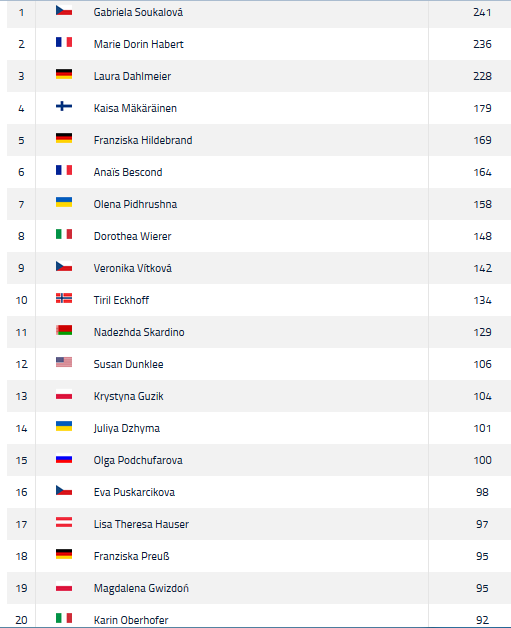Click the Italy flag beside Dorothea Wierer
Image resolution: width=511 pixels, height=628 pixels.
pos(64,234)
